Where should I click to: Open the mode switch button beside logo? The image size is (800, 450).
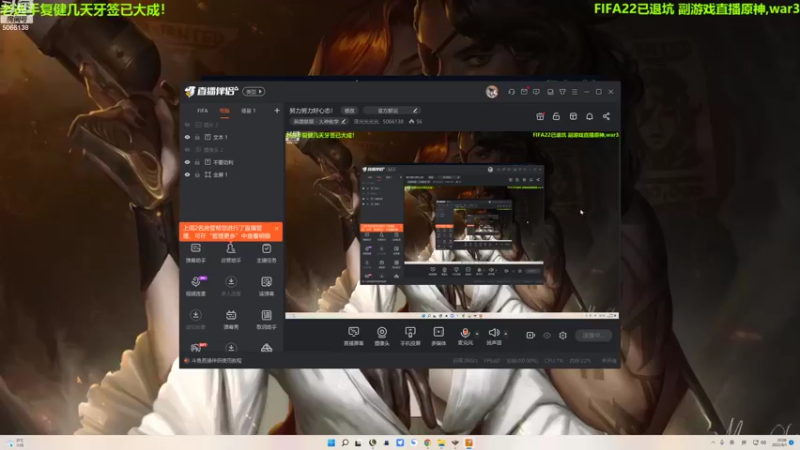pyautogui.click(x=254, y=92)
